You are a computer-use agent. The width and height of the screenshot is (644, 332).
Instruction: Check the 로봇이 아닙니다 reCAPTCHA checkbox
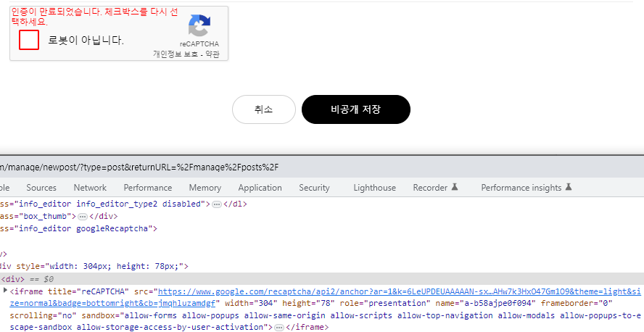[29, 40]
